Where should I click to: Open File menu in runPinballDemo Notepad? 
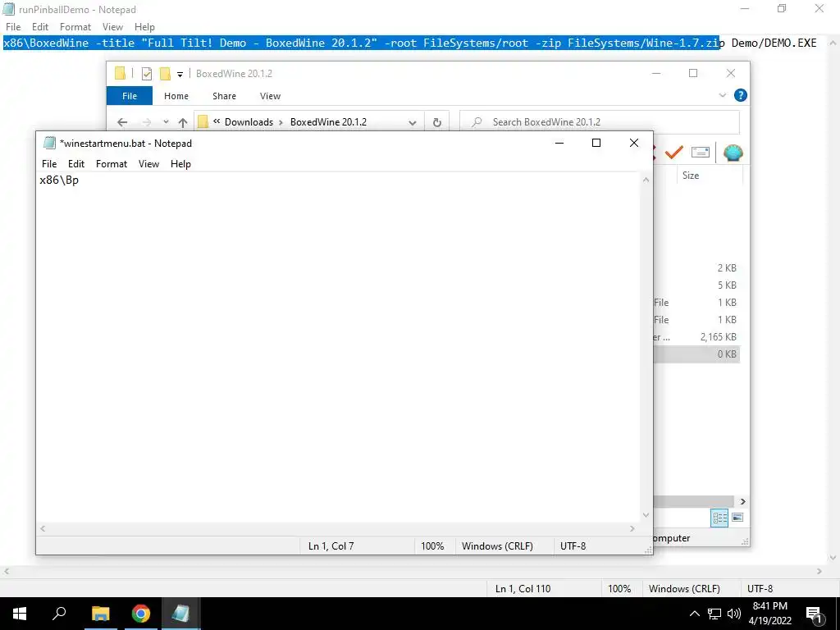13,27
